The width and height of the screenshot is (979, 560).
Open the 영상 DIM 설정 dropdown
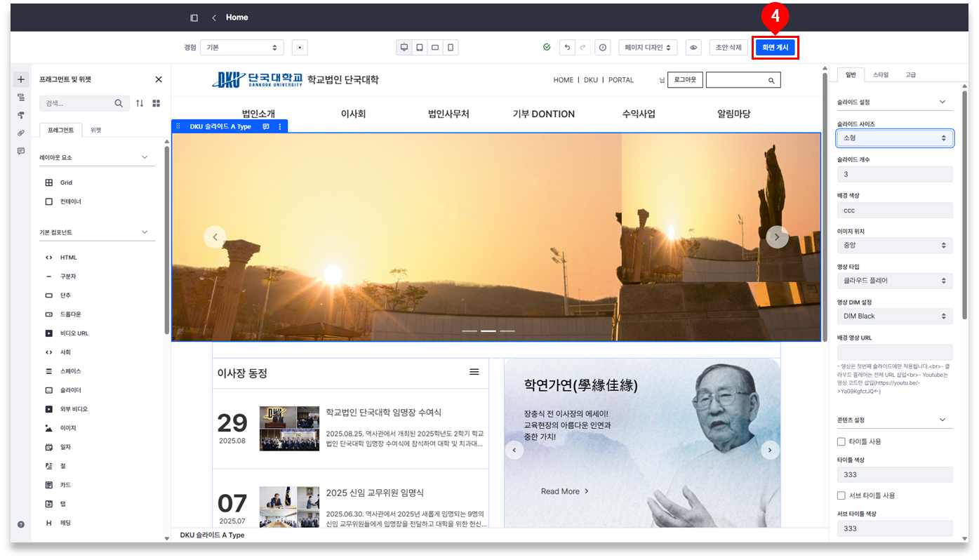click(895, 316)
